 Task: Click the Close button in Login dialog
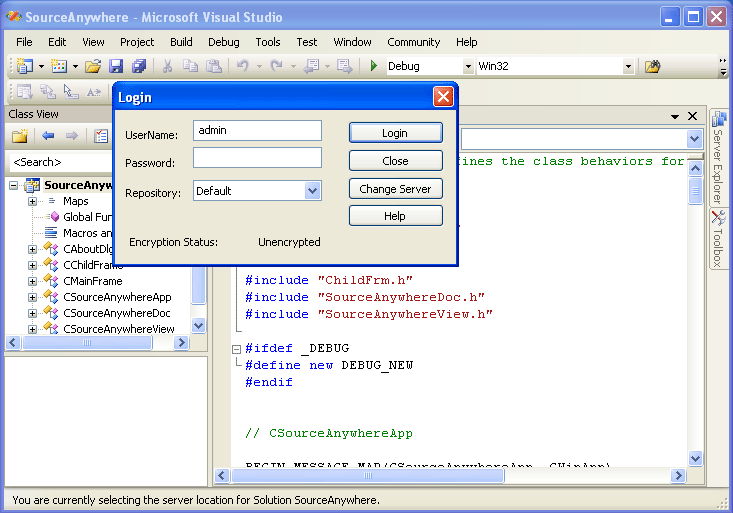coord(395,161)
